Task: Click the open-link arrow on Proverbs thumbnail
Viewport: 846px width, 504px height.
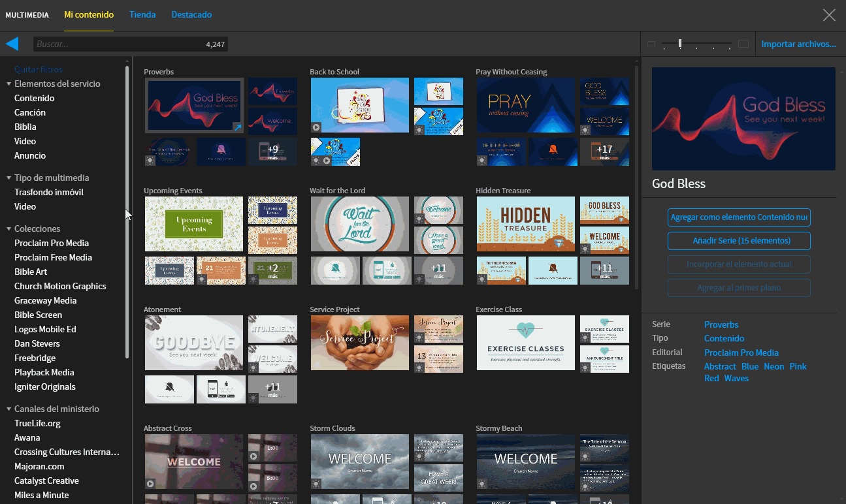Action: [237, 127]
